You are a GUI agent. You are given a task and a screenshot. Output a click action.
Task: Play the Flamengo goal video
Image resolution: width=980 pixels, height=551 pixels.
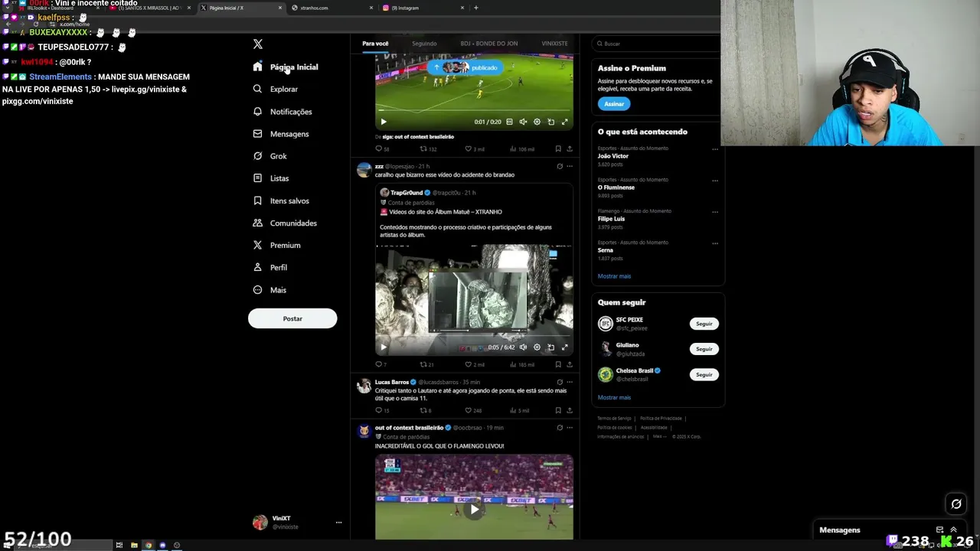474,509
